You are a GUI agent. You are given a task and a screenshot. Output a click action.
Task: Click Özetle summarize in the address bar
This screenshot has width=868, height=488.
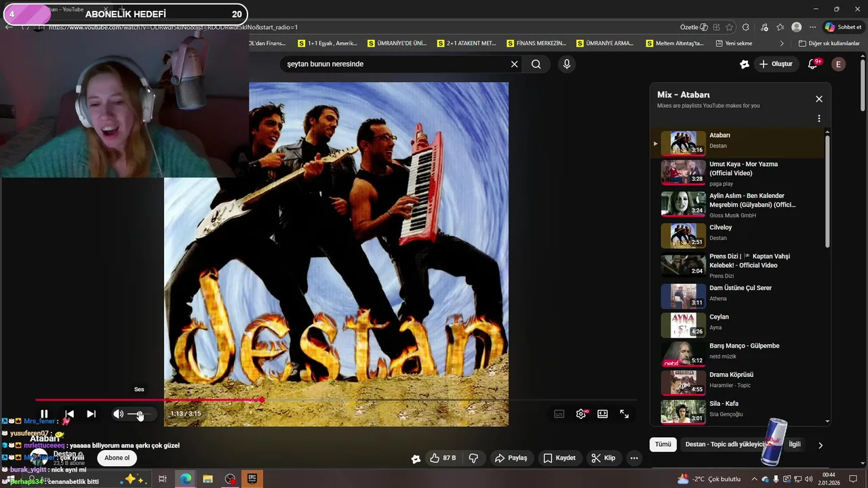694,27
